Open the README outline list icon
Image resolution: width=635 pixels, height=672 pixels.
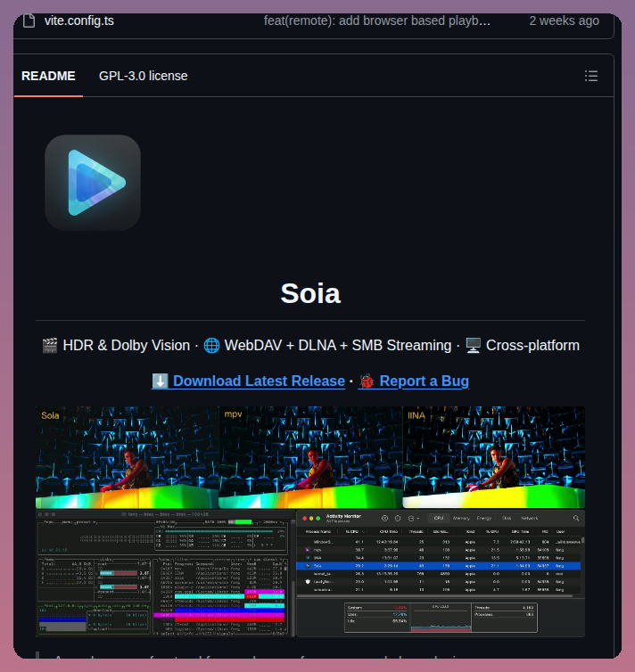tap(591, 76)
